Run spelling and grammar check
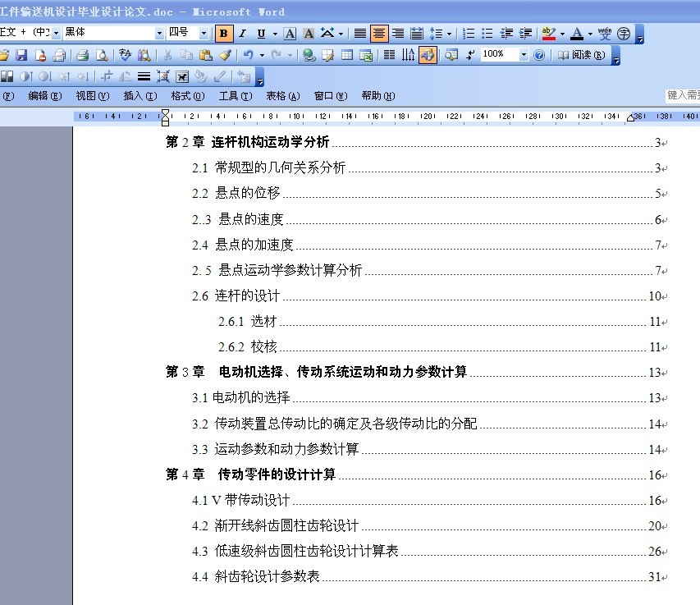The height and width of the screenshot is (605, 700). (x=126, y=55)
